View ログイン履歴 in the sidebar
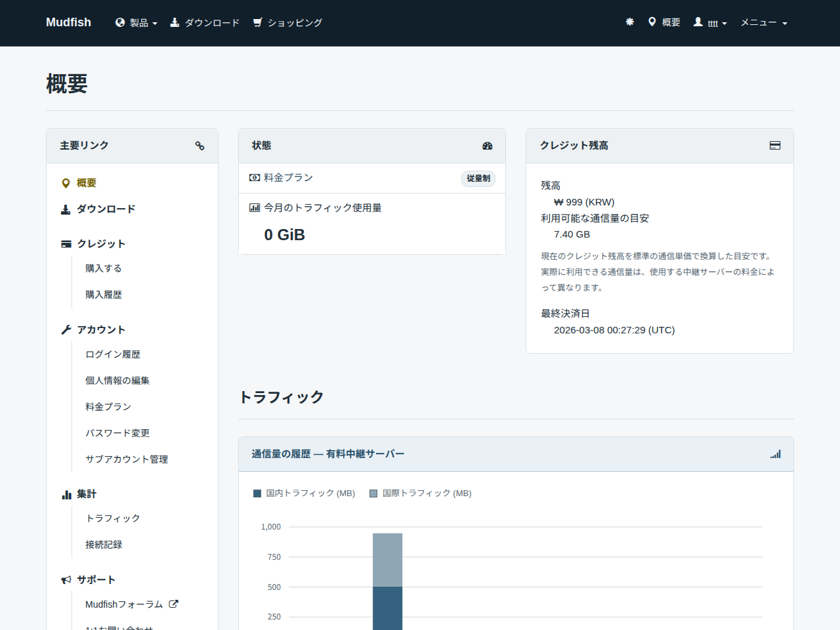Image resolution: width=840 pixels, height=630 pixels. 113,354
